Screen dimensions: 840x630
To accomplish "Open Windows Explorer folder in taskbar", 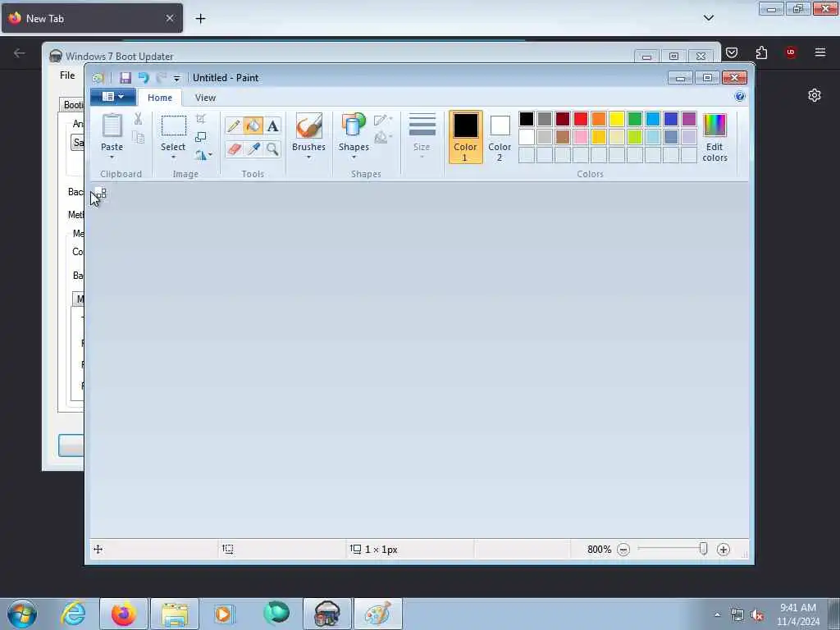I will coord(175,614).
